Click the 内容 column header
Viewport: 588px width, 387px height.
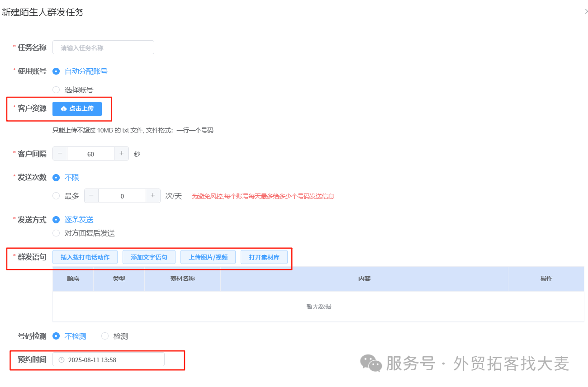364,278
